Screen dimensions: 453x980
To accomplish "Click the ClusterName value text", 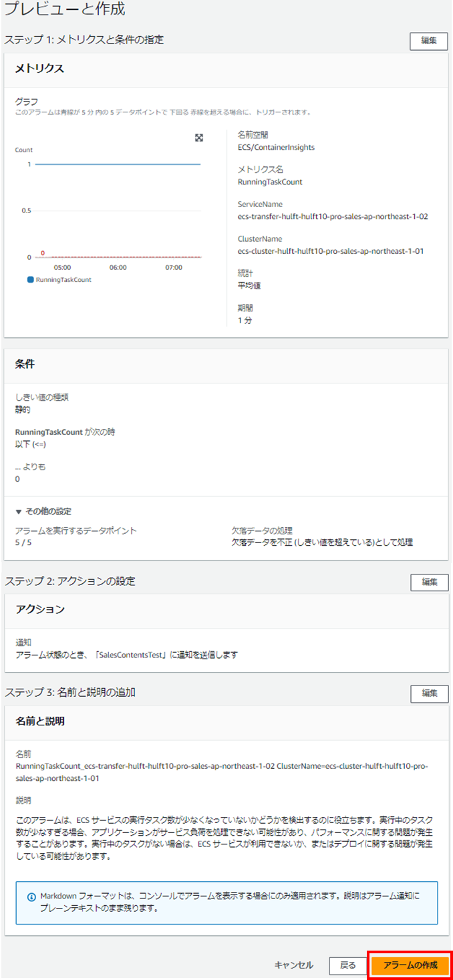I will 331,251.
